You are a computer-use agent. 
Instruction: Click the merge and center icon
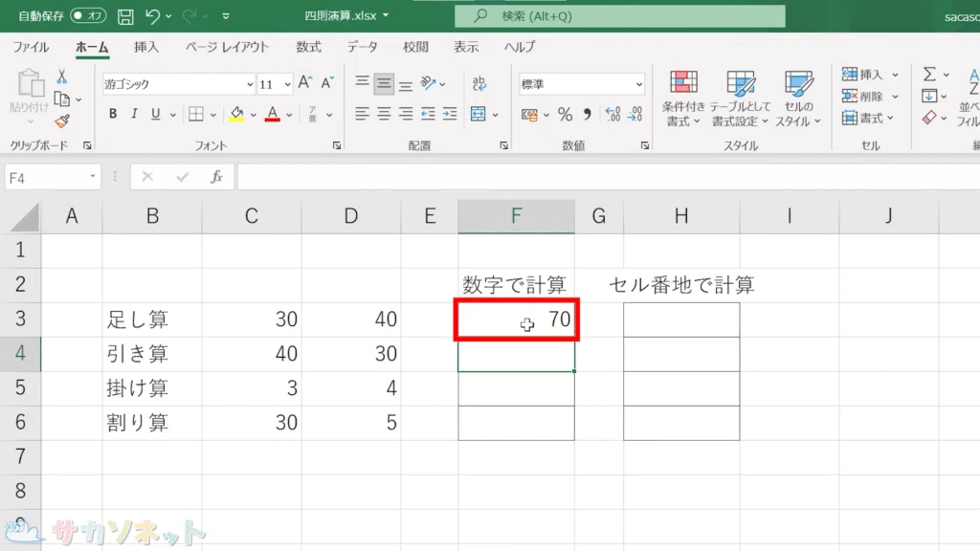[x=479, y=114]
